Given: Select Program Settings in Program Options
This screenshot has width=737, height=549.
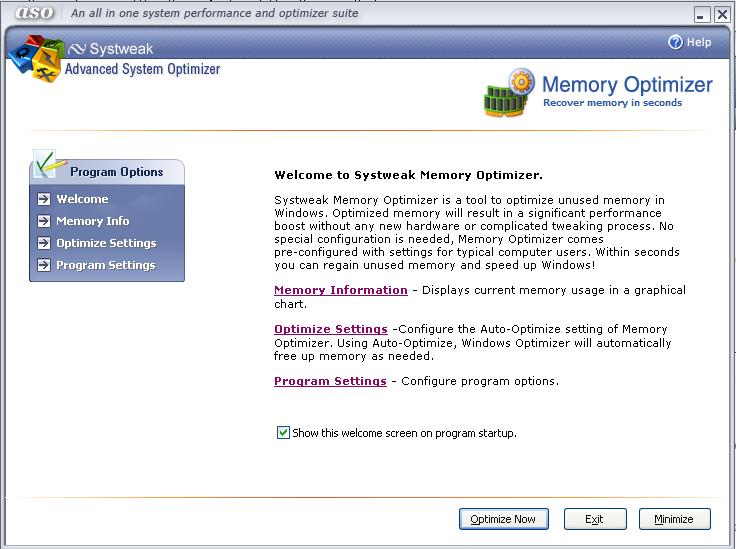Looking at the screenshot, I should point(106,265).
